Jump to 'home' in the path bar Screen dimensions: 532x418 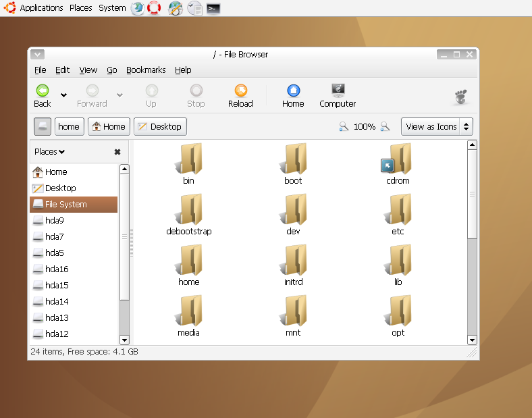coord(70,126)
